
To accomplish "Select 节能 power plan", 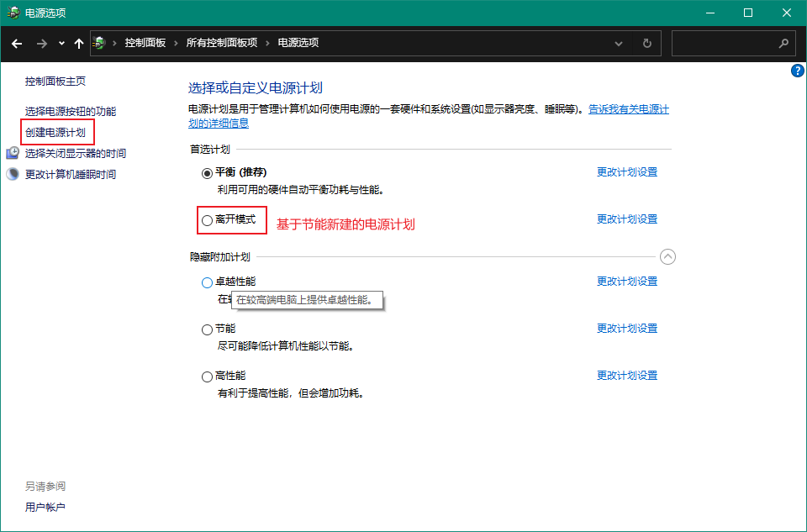I will pos(207,329).
